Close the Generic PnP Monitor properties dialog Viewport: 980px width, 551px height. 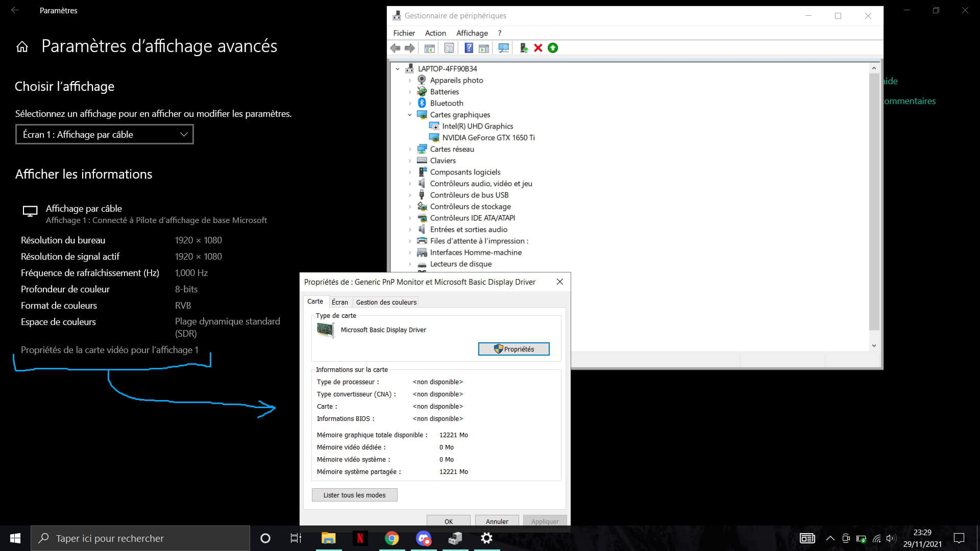tap(559, 282)
